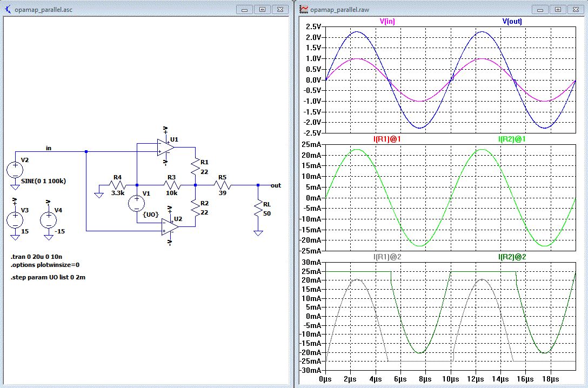Click the V(out) trace label
Screen dimensions: 588x388
click(x=512, y=22)
